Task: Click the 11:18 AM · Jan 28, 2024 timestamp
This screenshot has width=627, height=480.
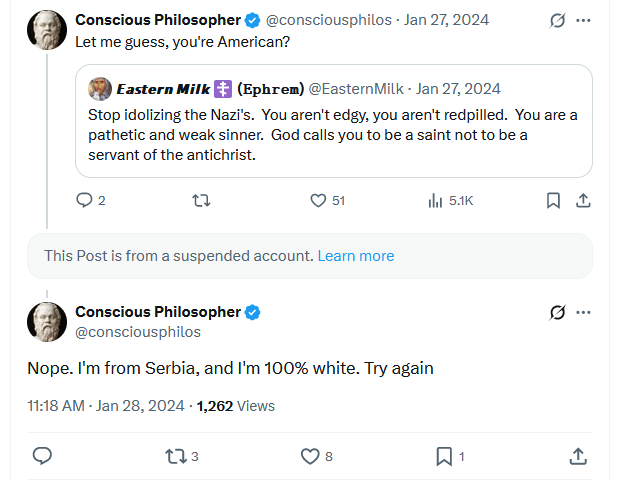Action: click(106, 406)
